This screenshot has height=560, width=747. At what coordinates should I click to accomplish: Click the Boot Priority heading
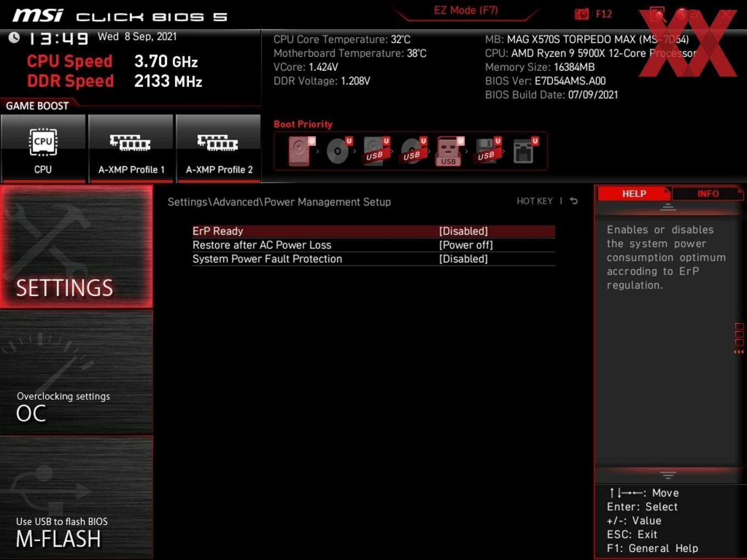[x=303, y=124]
